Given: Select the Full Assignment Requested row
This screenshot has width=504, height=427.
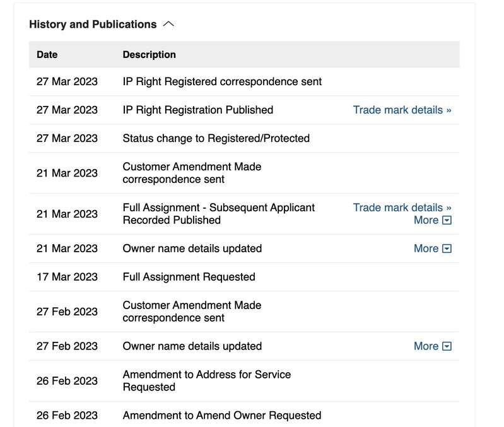Looking at the screenshot, I should 244,277.
